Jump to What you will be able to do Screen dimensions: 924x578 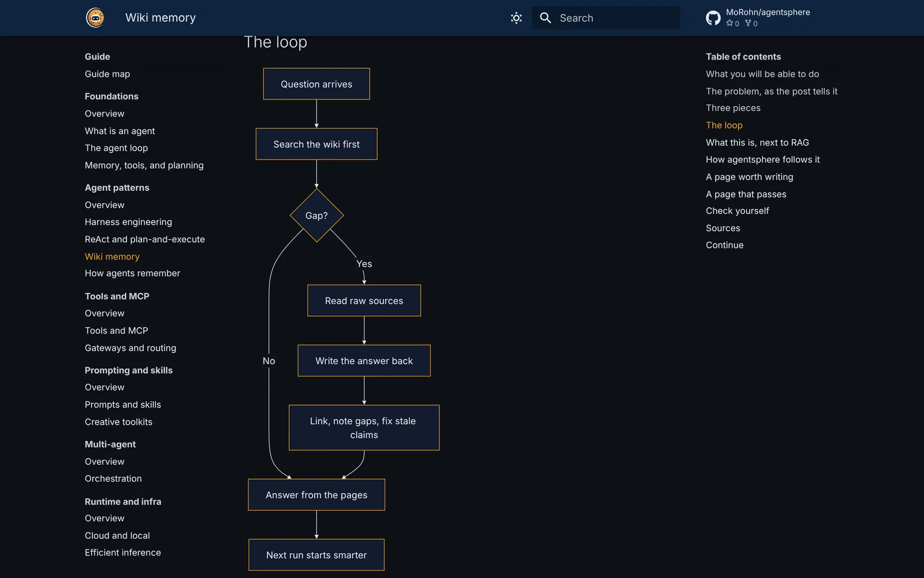click(x=762, y=74)
